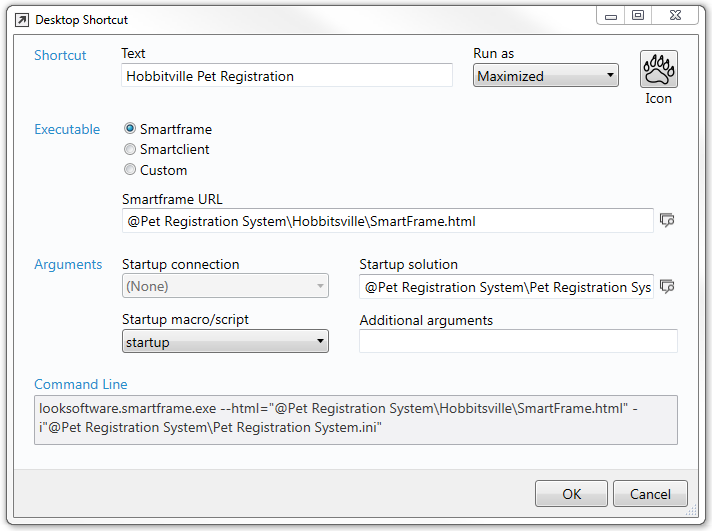
Task: Click the OK button
Action: click(571, 494)
